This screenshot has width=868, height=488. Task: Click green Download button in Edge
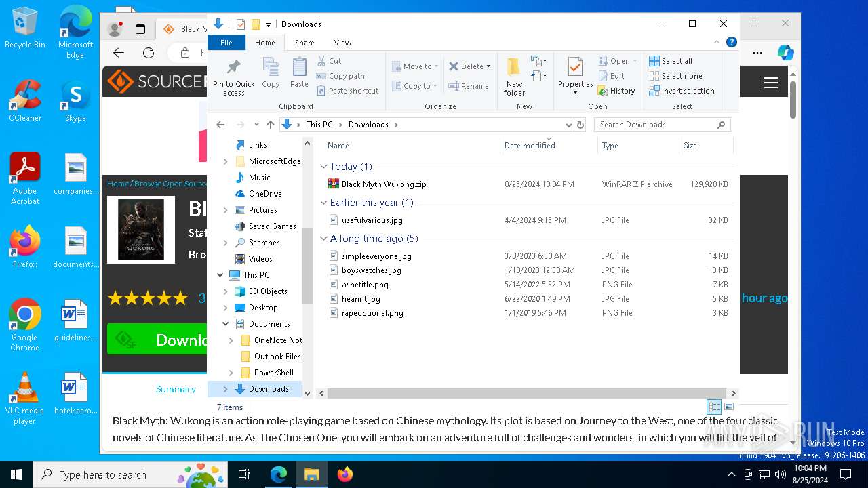coord(157,340)
